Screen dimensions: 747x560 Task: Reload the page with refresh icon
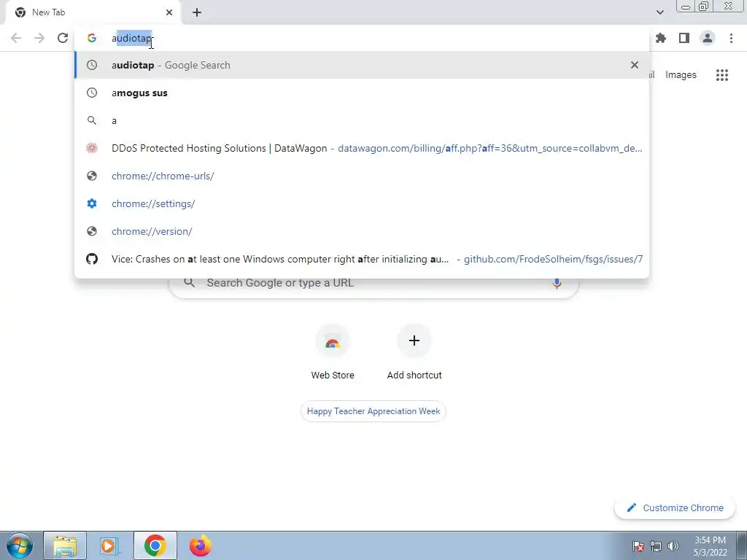(63, 38)
